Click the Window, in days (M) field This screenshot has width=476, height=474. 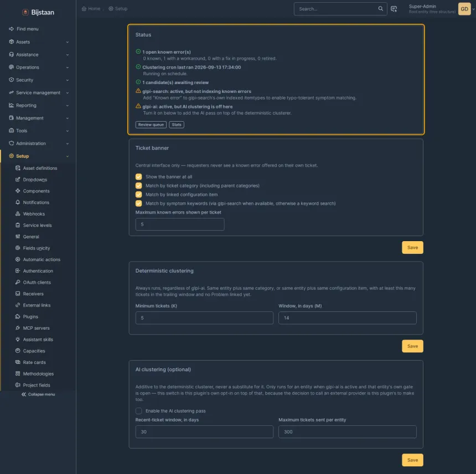click(x=347, y=318)
